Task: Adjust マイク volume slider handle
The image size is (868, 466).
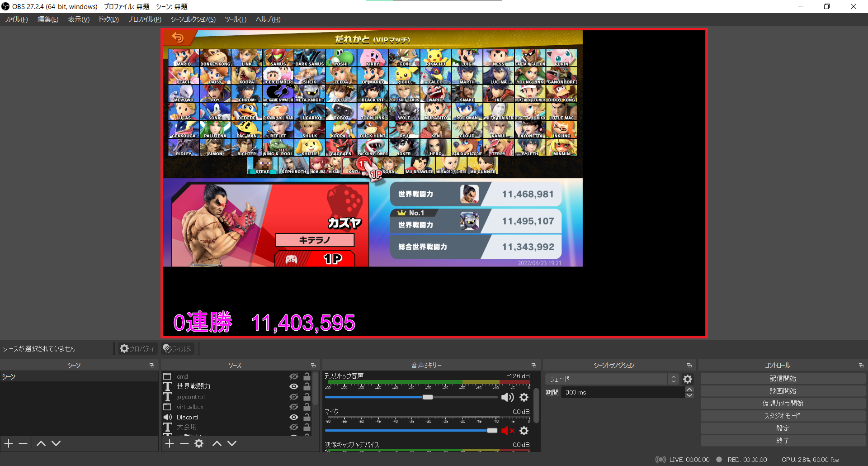Action: pos(492,431)
